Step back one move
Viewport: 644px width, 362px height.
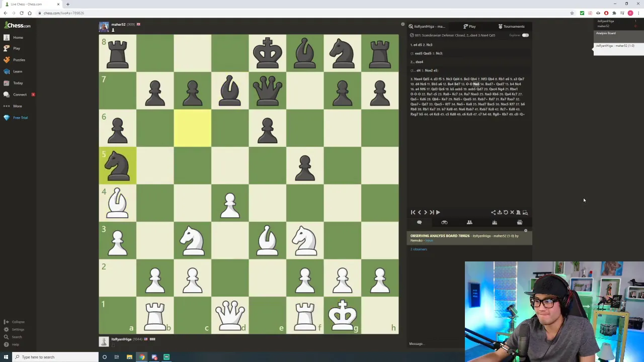coord(419,213)
